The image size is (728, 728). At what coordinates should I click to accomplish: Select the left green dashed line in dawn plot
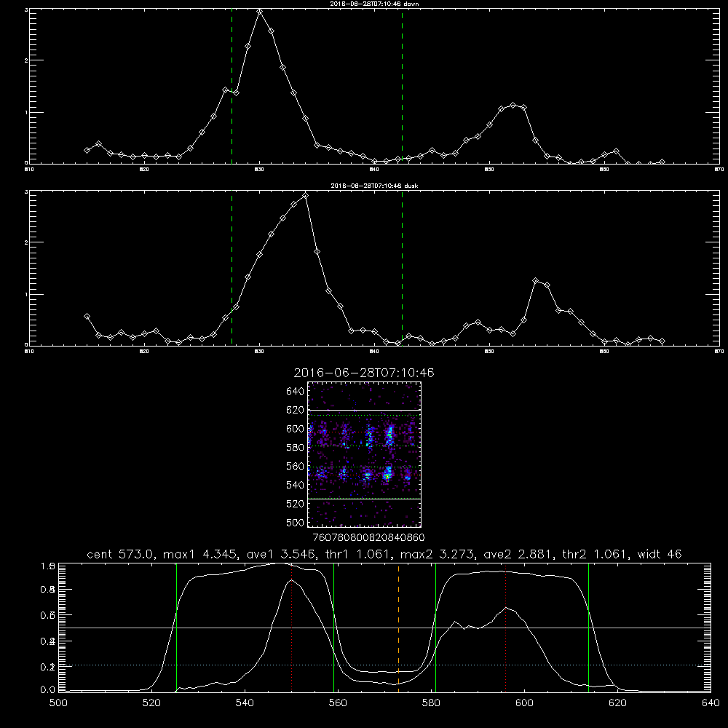pos(232,87)
